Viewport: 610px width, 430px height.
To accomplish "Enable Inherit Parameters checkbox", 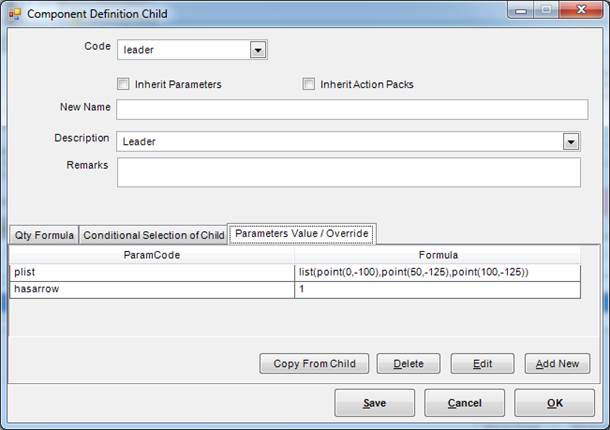I will pos(124,84).
